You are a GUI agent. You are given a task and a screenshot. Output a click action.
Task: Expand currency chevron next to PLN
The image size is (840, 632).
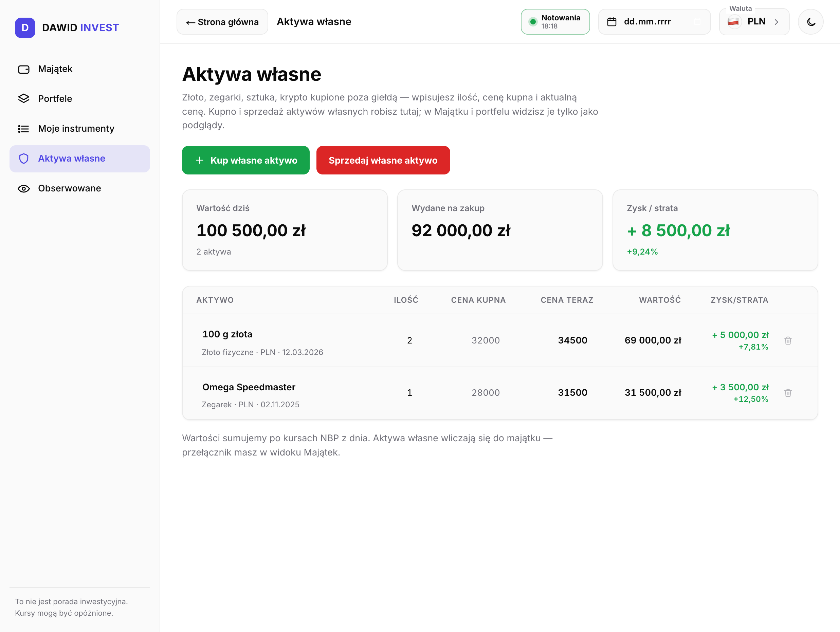[776, 22]
